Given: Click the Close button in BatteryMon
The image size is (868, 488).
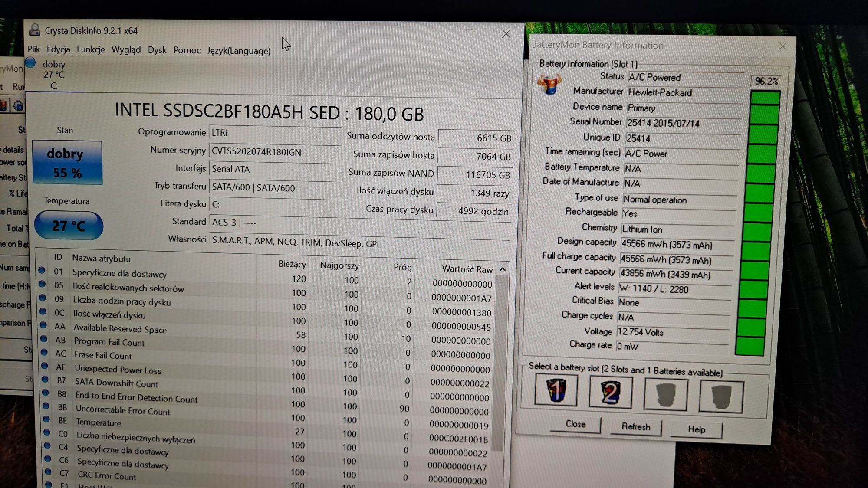Looking at the screenshot, I should coord(575,424).
